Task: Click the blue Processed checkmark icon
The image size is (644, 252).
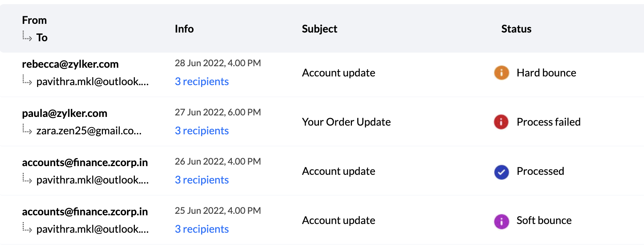Action: tap(501, 172)
